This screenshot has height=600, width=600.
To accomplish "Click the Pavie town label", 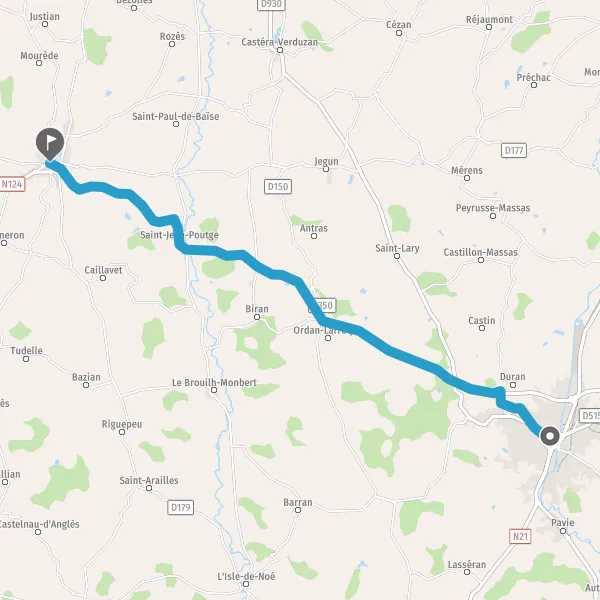I will pos(562,522).
